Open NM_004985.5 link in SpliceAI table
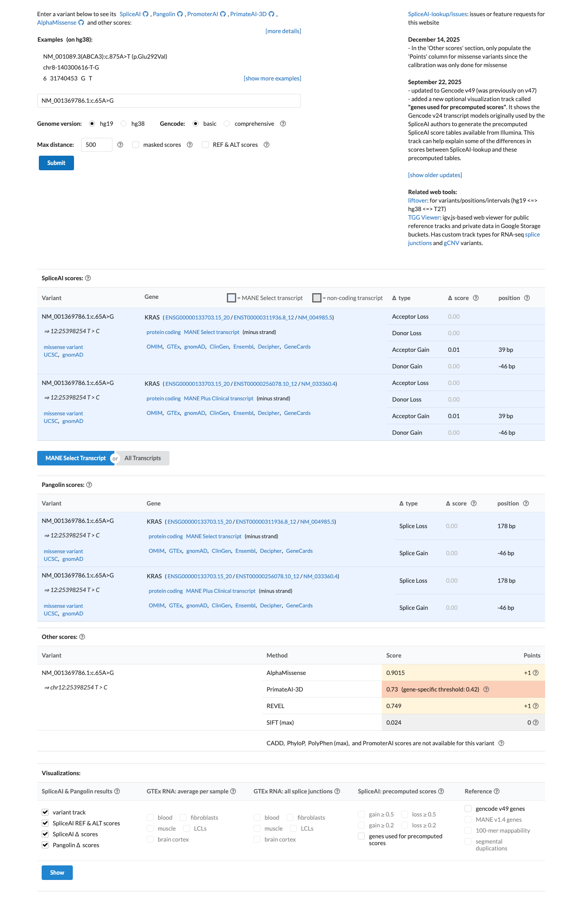The height and width of the screenshot is (903, 588). [x=315, y=317]
